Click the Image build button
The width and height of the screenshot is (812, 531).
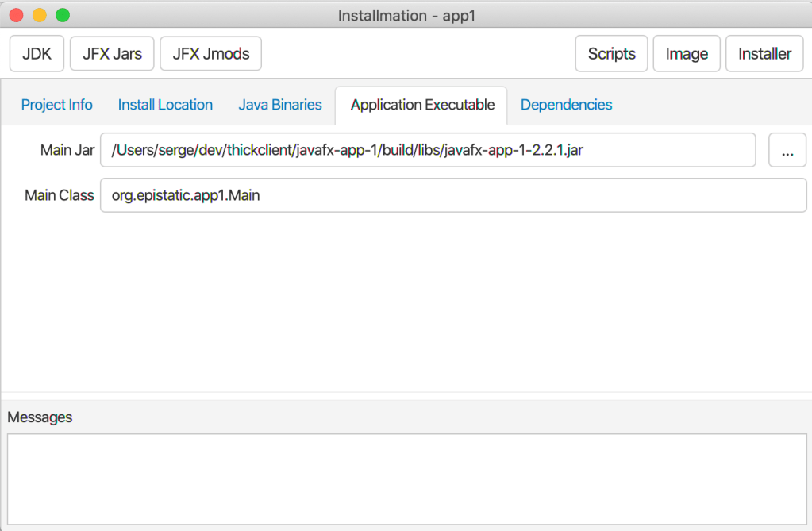(686, 54)
